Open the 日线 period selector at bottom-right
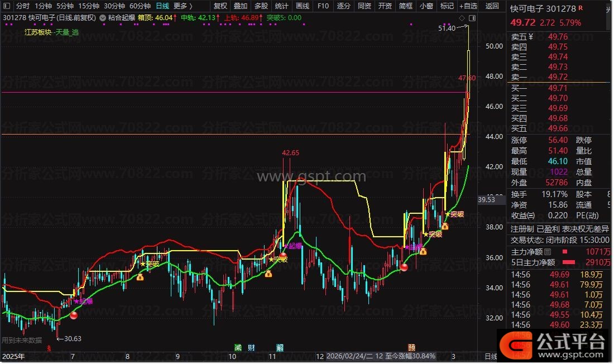The width and height of the screenshot is (614, 364). point(490,356)
